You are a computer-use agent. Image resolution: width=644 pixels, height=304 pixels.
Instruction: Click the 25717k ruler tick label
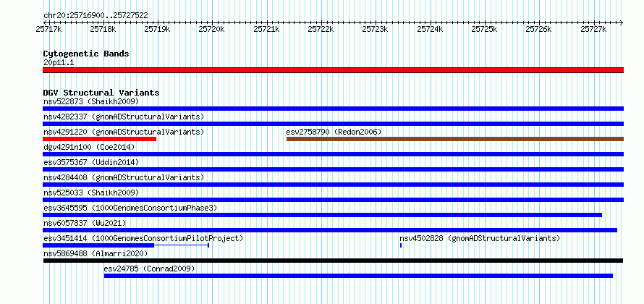[49, 29]
